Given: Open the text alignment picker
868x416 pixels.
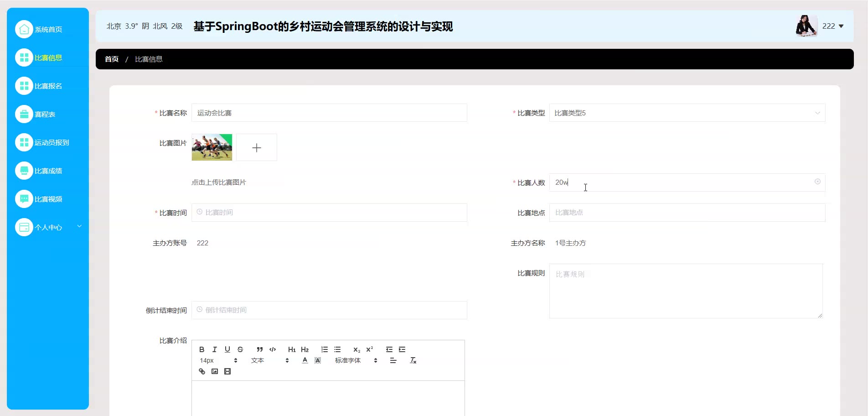Looking at the screenshot, I should click(393, 360).
